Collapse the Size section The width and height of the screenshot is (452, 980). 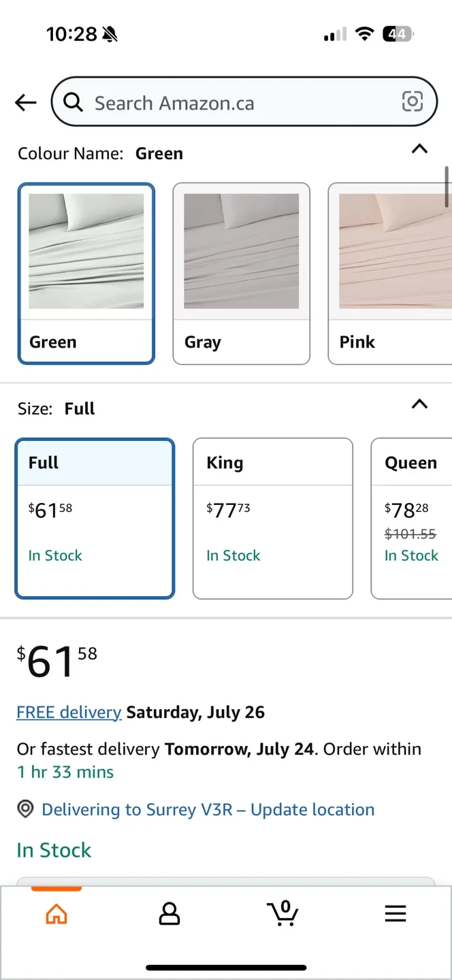(419, 404)
